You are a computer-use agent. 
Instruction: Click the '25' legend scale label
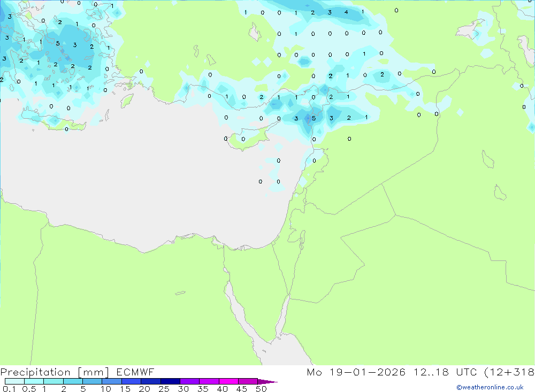(x=164, y=389)
